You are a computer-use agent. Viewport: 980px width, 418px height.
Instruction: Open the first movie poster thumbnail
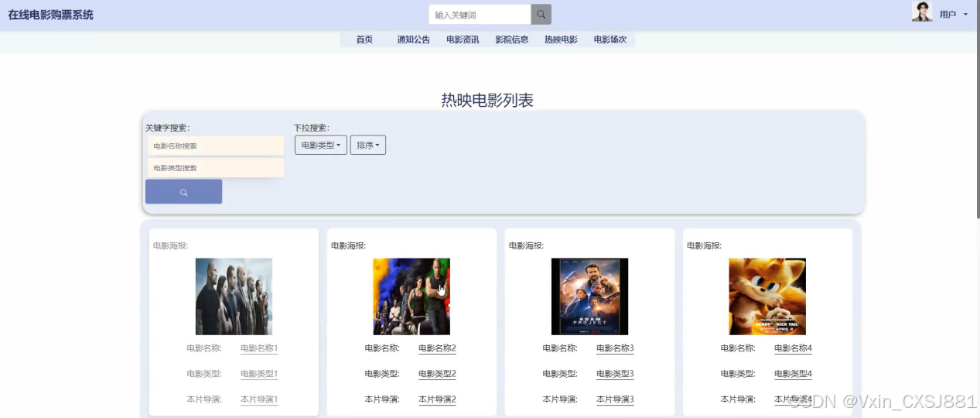click(234, 296)
